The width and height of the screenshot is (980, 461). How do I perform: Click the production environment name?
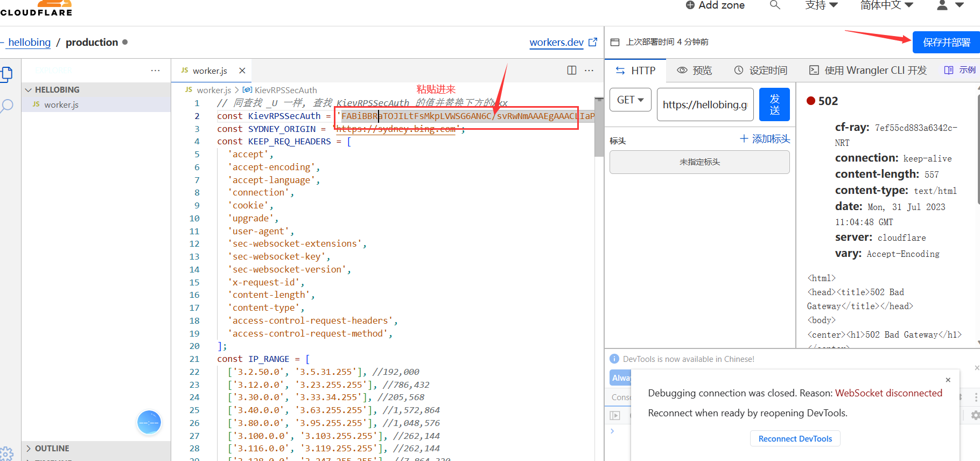click(x=92, y=42)
